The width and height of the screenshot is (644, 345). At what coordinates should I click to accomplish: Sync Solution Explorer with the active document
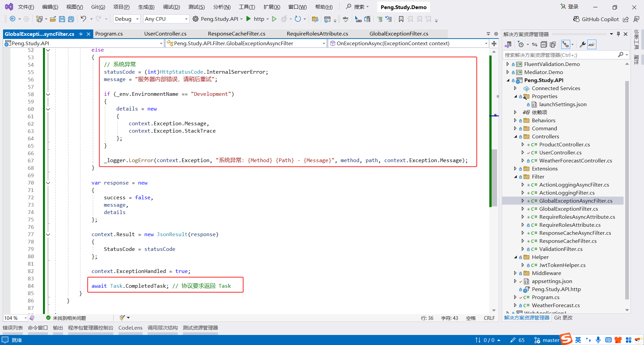tap(535, 45)
